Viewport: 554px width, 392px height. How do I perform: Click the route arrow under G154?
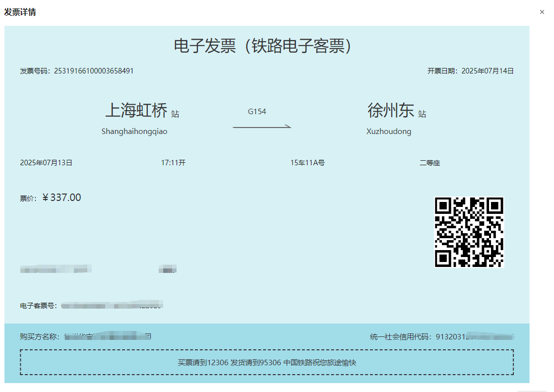pyautogui.click(x=262, y=127)
